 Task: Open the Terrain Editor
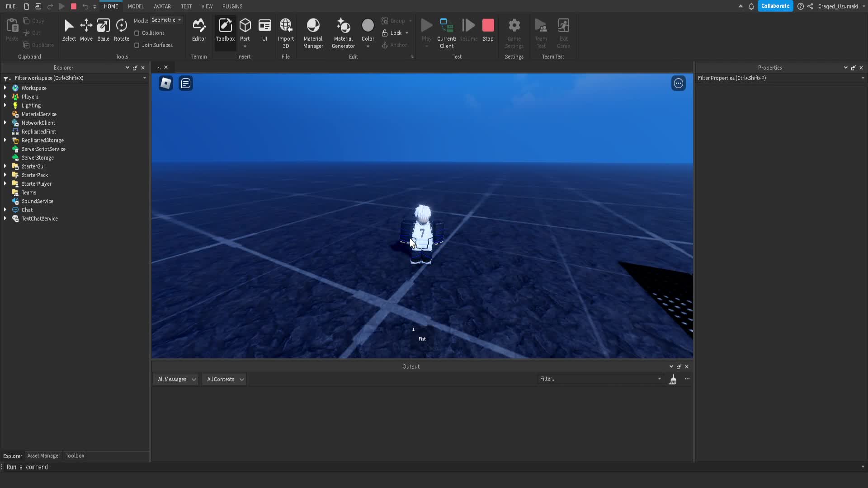pyautogui.click(x=199, y=26)
